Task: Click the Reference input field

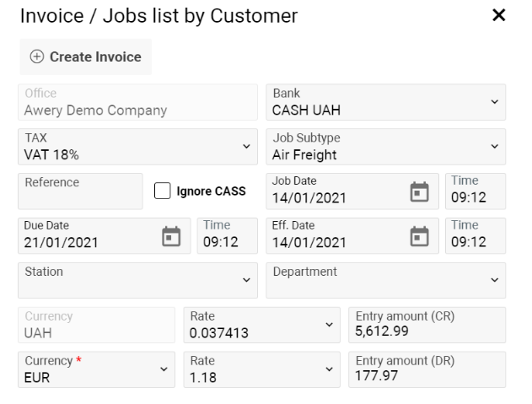Action: [80, 191]
